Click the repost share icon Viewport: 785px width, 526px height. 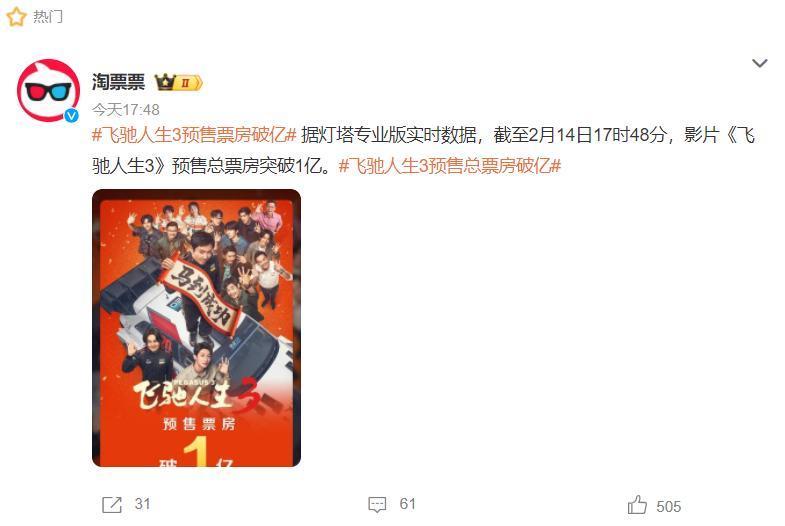pos(112,504)
